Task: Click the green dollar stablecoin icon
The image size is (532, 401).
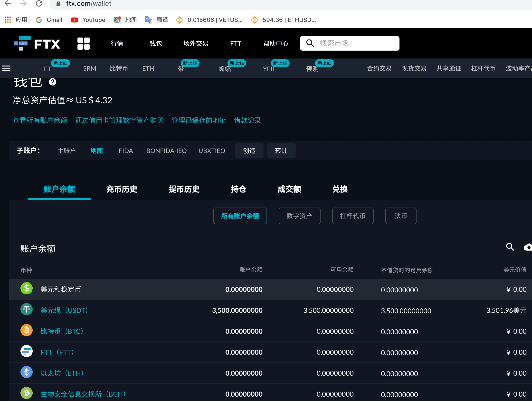Action: (x=27, y=288)
